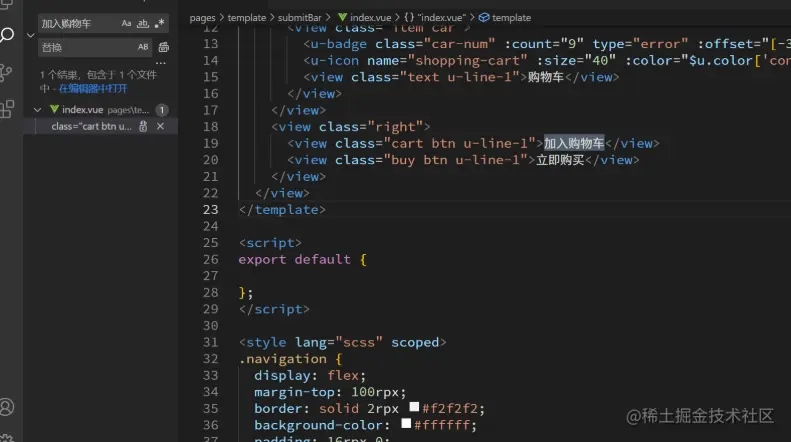Open color picker for #f2f2f2 swatch

[x=414, y=407]
